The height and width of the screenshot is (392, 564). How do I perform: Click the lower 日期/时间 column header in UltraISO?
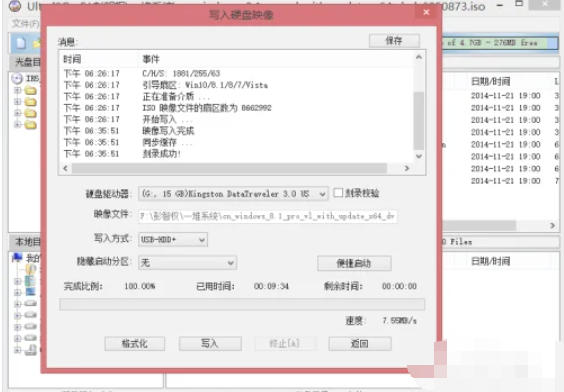click(491, 261)
